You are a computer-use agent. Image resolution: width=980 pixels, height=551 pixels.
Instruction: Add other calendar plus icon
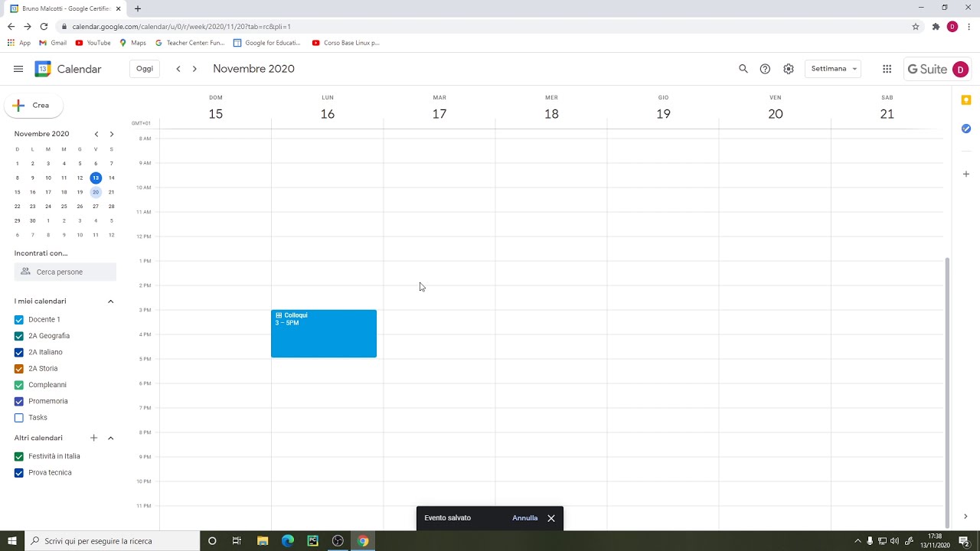tap(94, 438)
